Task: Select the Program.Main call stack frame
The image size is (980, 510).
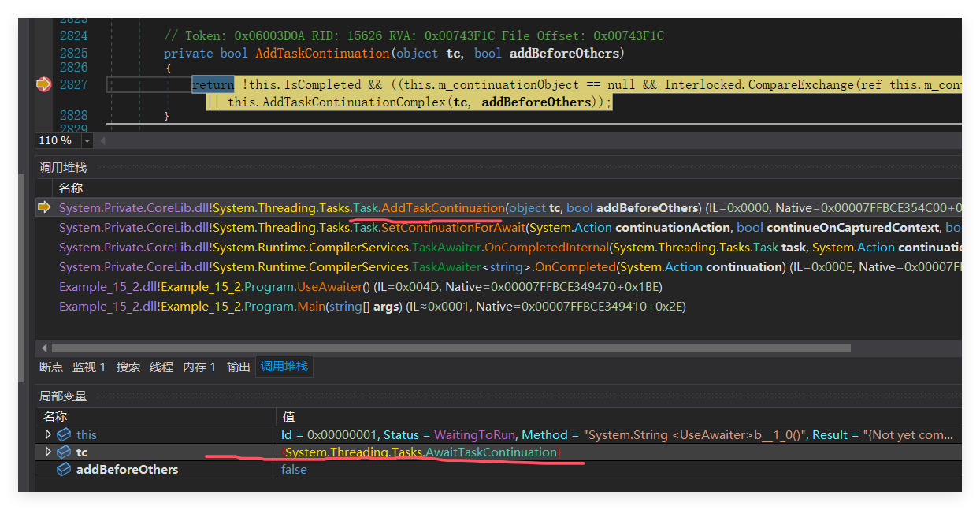Action: (x=372, y=307)
